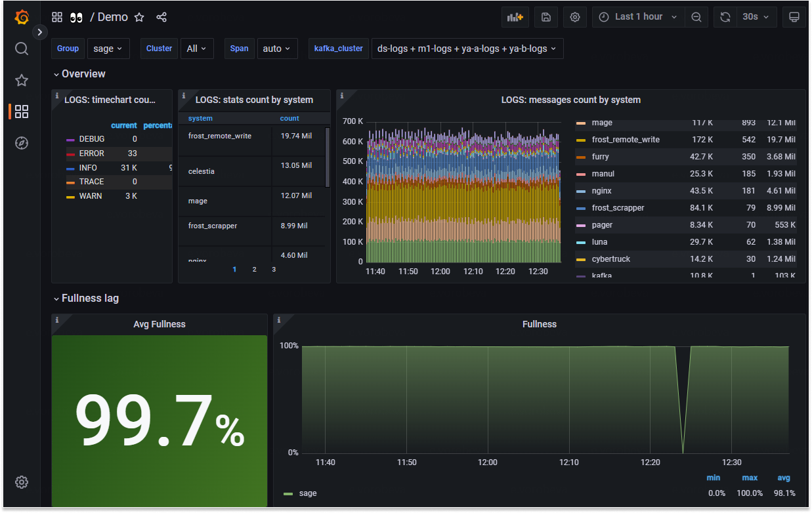Click the pager color swatch in legend

pos(580,226)
